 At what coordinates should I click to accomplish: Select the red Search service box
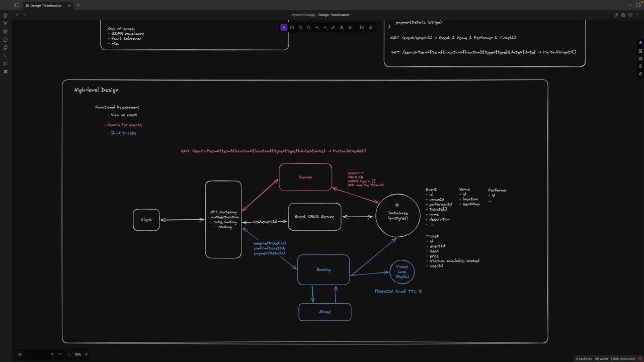(305, 177)
